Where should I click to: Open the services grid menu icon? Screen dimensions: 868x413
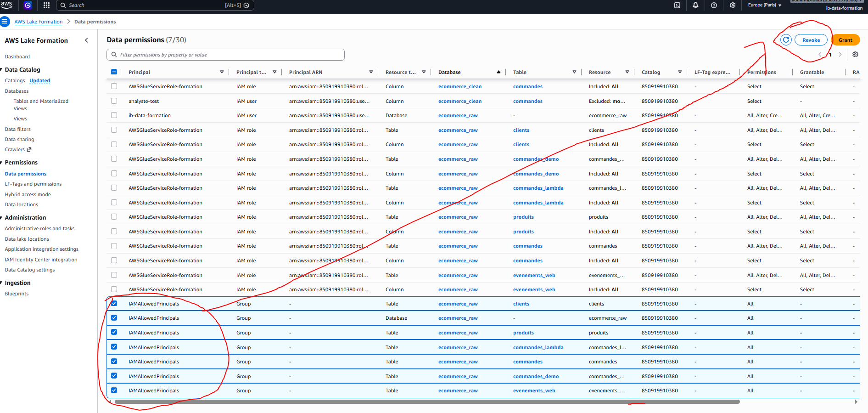tap(46, 5)
